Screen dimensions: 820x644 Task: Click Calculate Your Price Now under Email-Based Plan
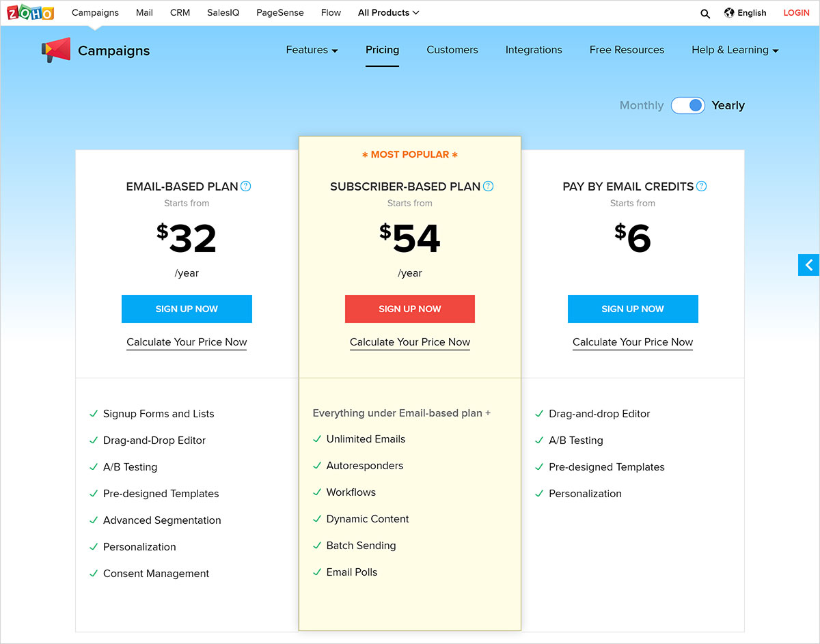187,342
